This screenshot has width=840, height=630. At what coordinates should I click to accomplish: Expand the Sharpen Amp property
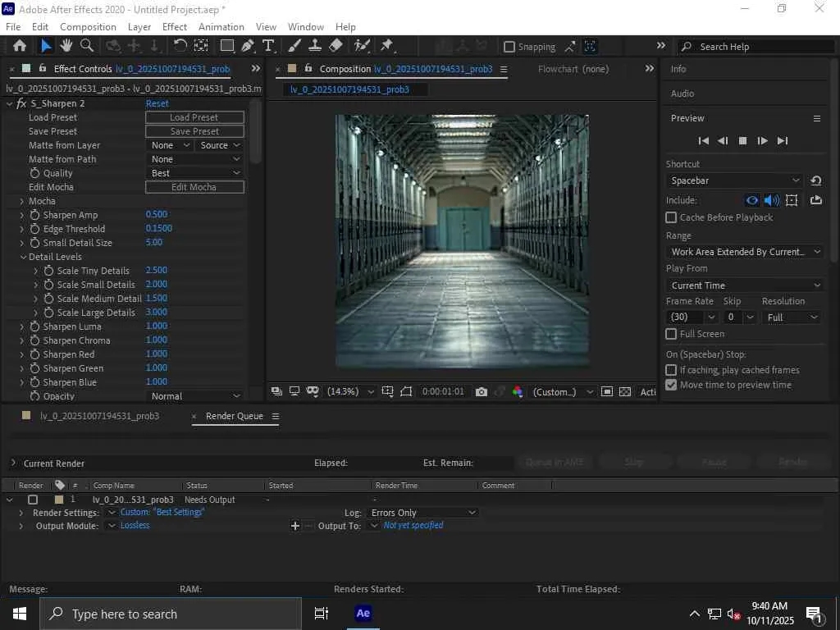point(22,215)
